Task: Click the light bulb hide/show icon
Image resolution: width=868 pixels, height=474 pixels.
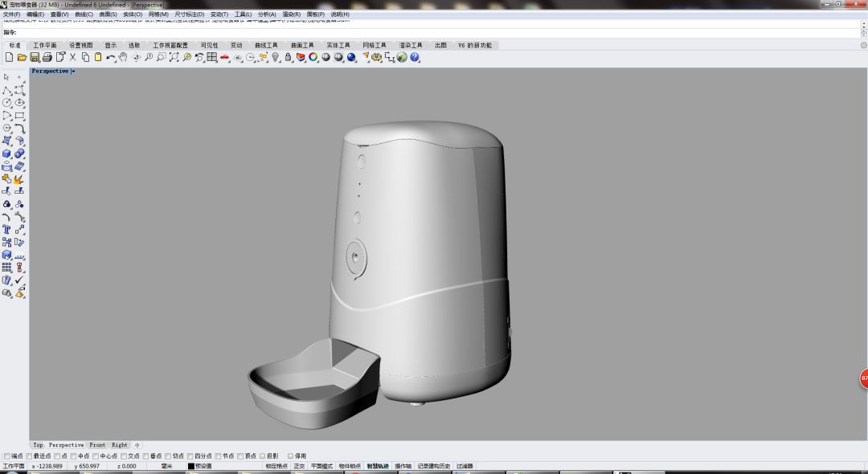Action: (x=276, y=57)
